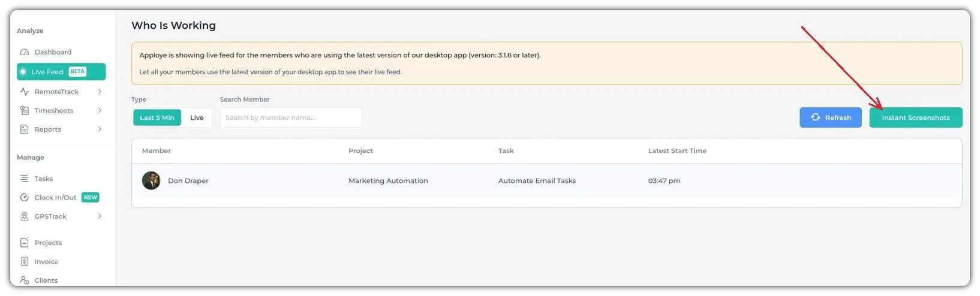
Task: Click the Dashboard gauge icon
Action: (25, 52)
